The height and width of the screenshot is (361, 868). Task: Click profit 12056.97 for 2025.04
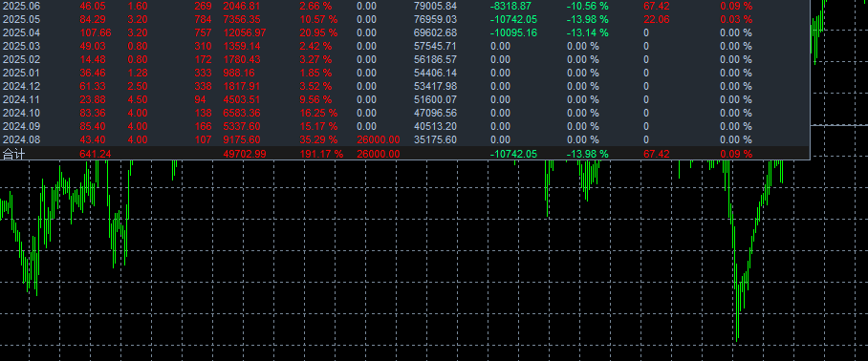pos(245,32)
